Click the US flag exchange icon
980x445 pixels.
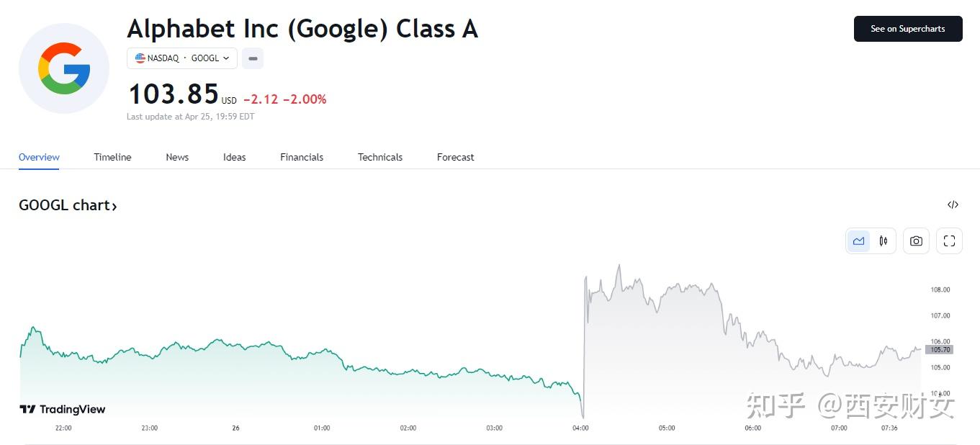tap(140, 58)
